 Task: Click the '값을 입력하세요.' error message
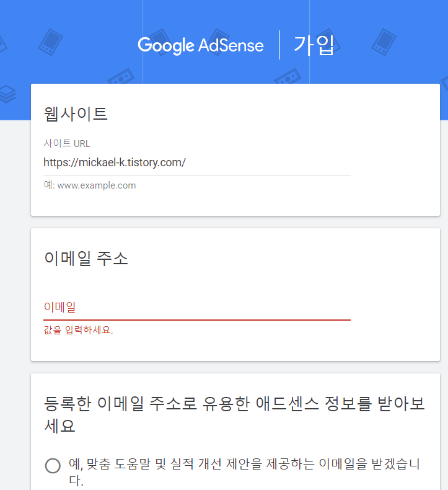[78, 330]
